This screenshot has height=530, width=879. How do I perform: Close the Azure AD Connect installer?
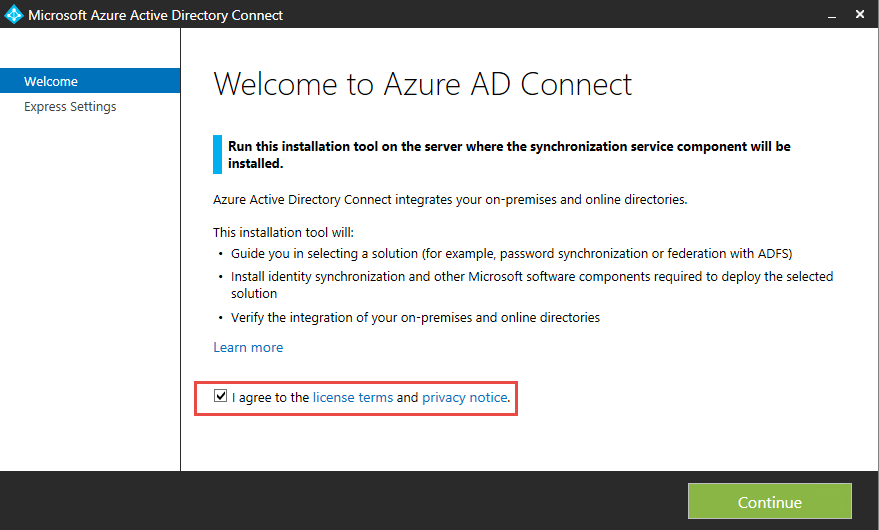pos(860,15)
